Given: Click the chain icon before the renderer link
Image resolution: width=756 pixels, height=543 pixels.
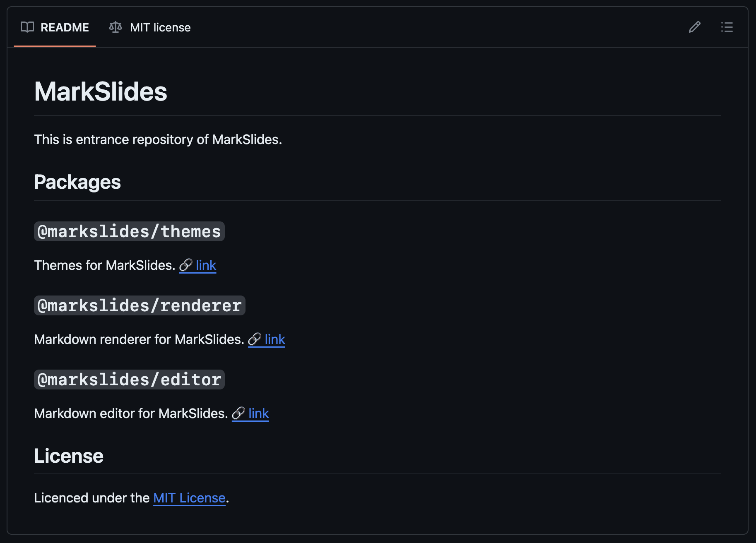Looking at the screenshot, I should (x=255, y=339).
